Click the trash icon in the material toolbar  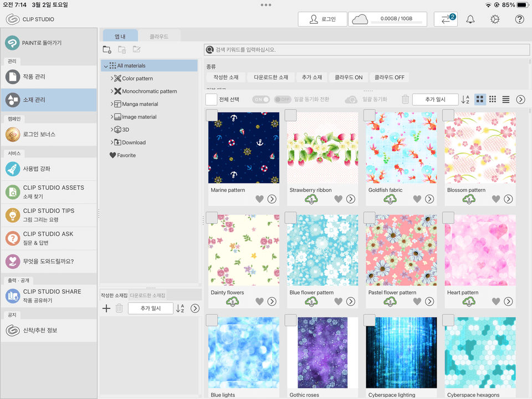point(405,100)
